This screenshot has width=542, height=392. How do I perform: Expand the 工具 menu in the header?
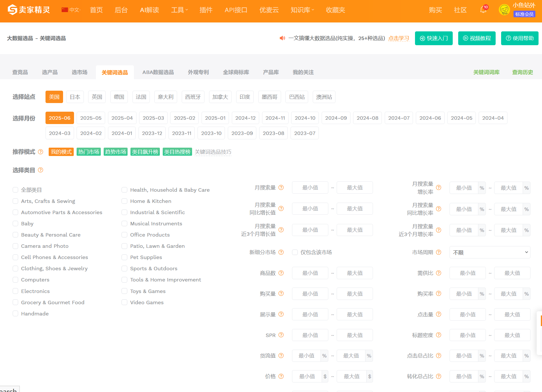(x=179, y=10)
